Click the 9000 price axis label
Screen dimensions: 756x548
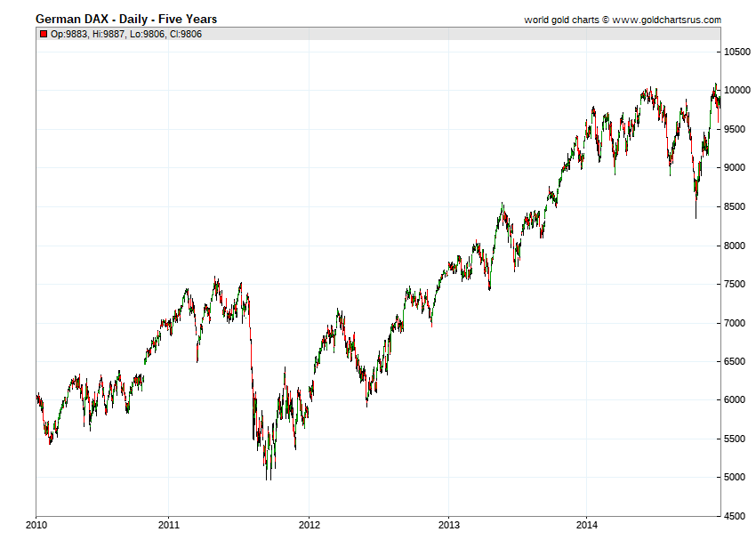(735, 167)
